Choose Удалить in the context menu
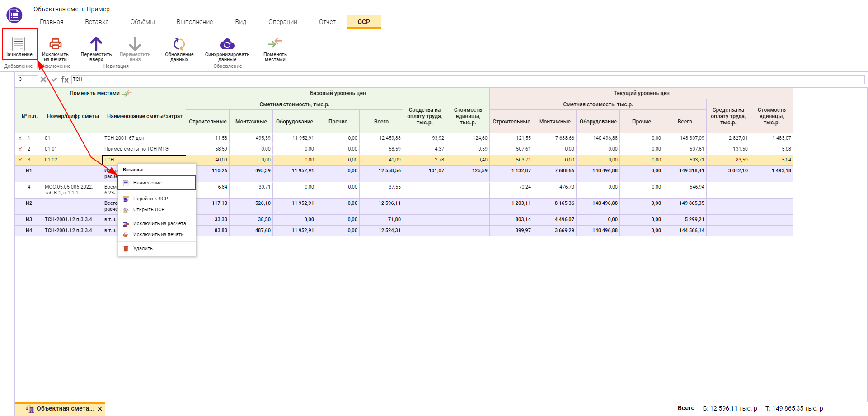Screen dimensions: 868x416 coord(156,248)
